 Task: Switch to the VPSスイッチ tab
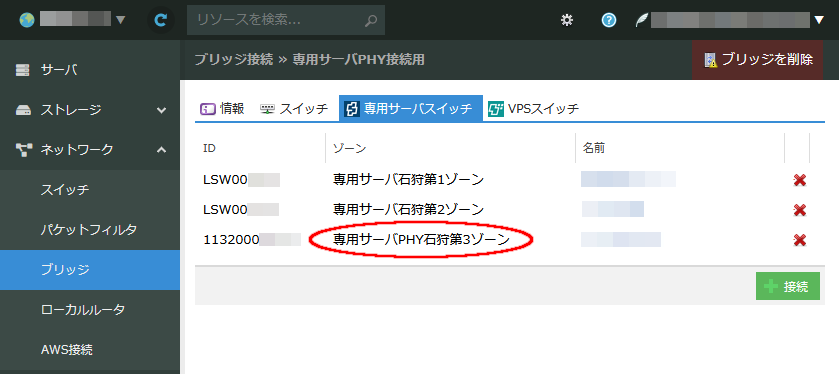coord(533,109)
